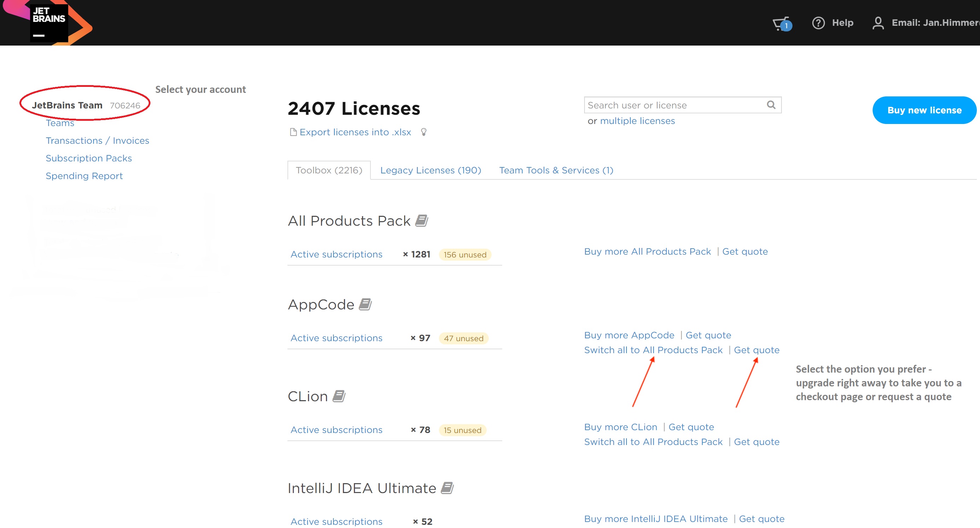Image resolution: width=980 pixels, height=528 pixels.
Task: Open the shopping cart icon
Action: pos(782,24)
